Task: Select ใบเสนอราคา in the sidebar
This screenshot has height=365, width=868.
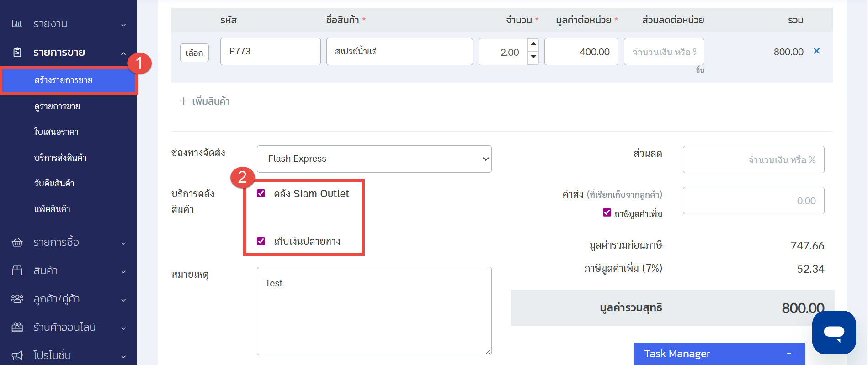Action: click(56, 132)
